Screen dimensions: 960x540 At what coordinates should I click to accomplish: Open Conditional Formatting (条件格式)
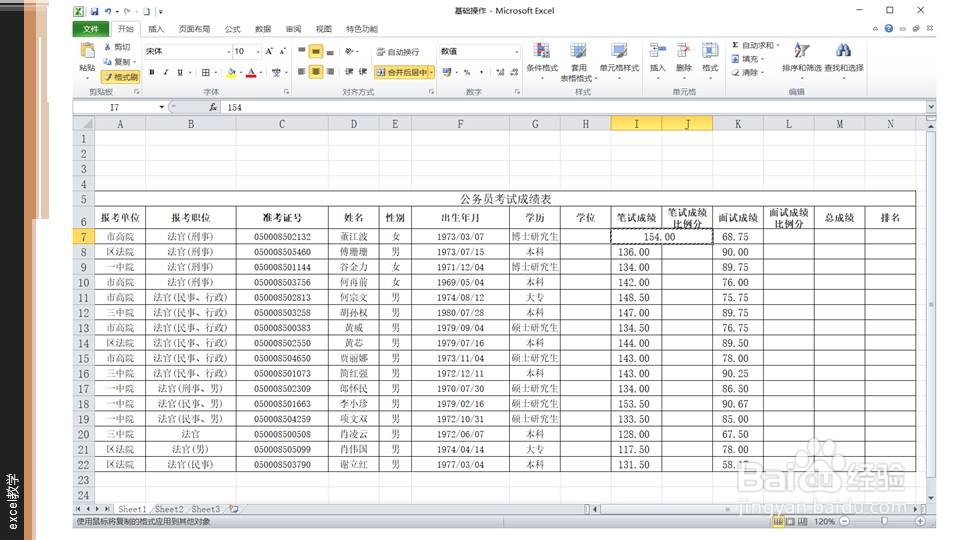tap(542, 59)
